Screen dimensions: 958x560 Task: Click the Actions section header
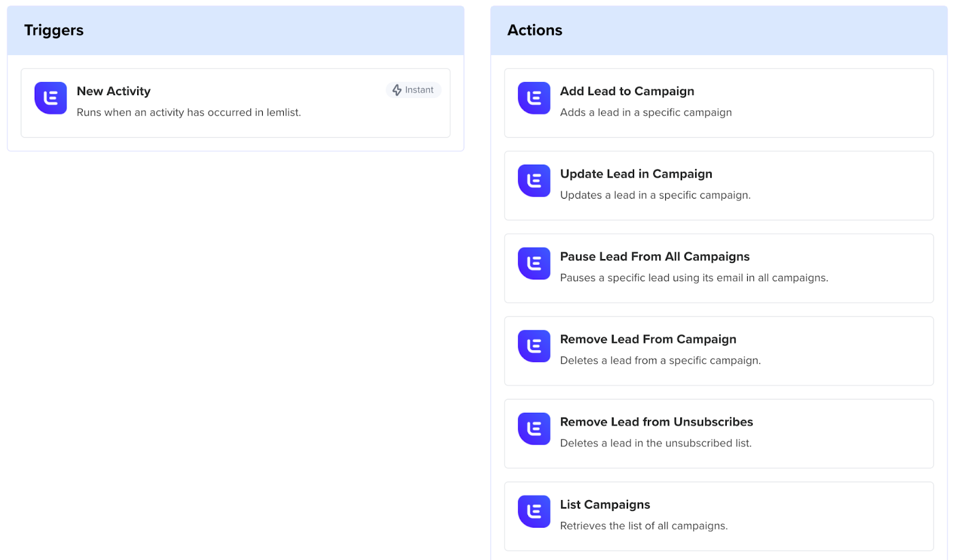[535, 31]
